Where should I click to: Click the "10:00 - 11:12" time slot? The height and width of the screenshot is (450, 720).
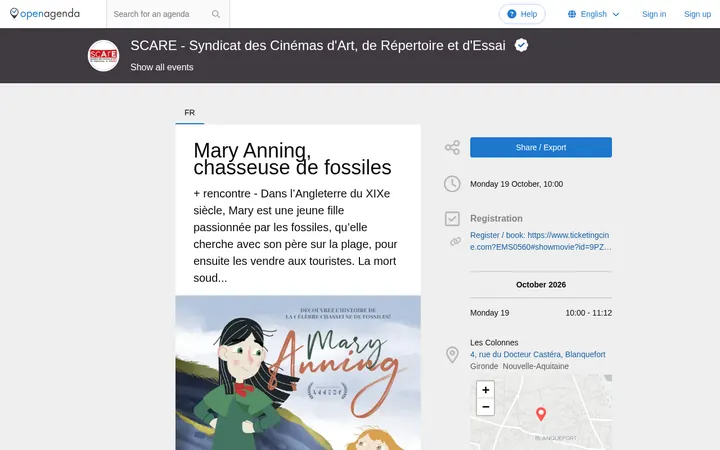tap(588, 313)
